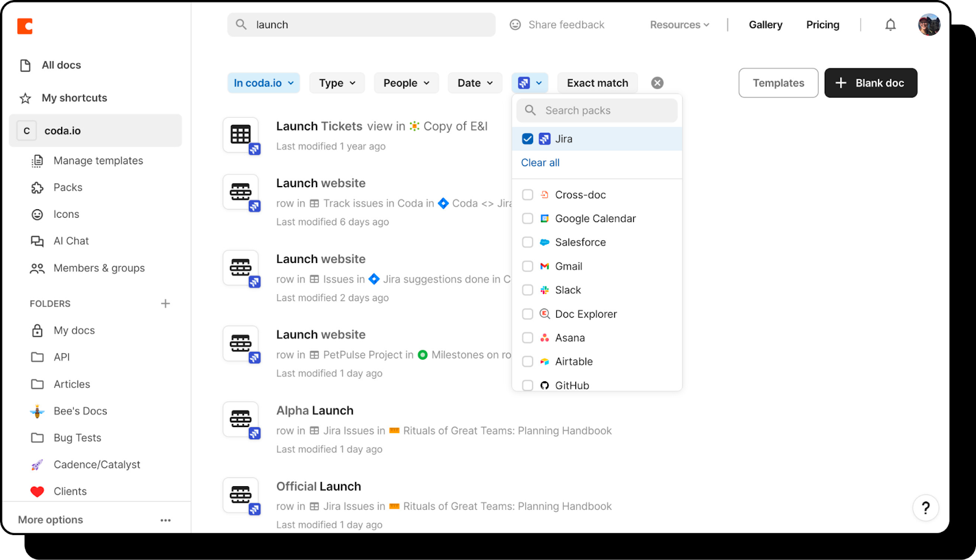
Task: Clear filters with the X icon
Action: point(657,83)
